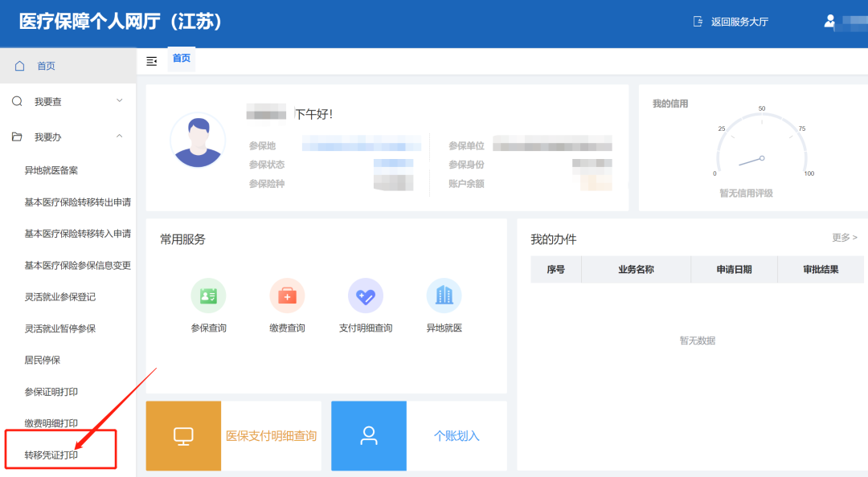The height and width of the screenshot is (477, 868).
Task: Expand the 我要查 sidebar menu
Action: pyautogui.click(x=68, y=101)
